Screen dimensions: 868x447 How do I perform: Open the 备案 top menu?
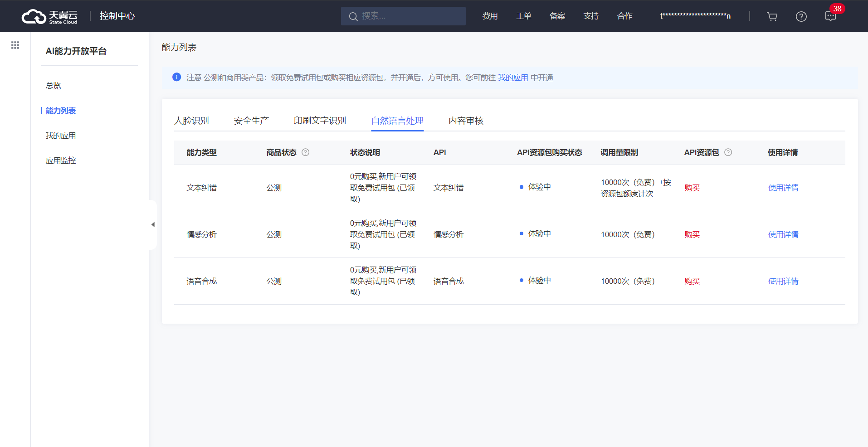point(557,16)
